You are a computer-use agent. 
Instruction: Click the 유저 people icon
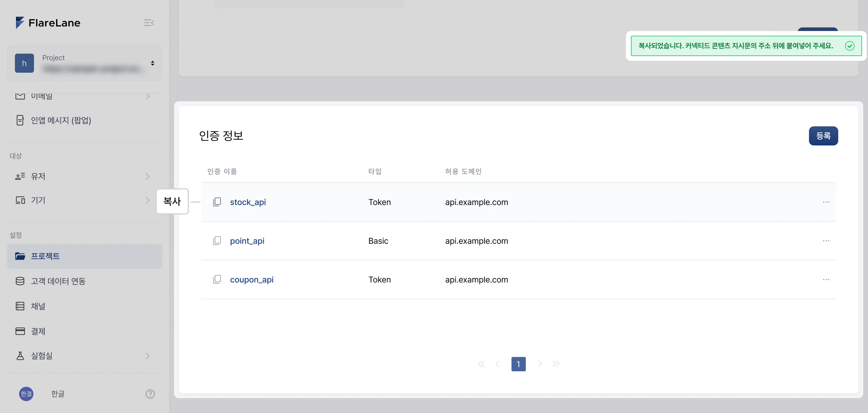click(20, 176)
